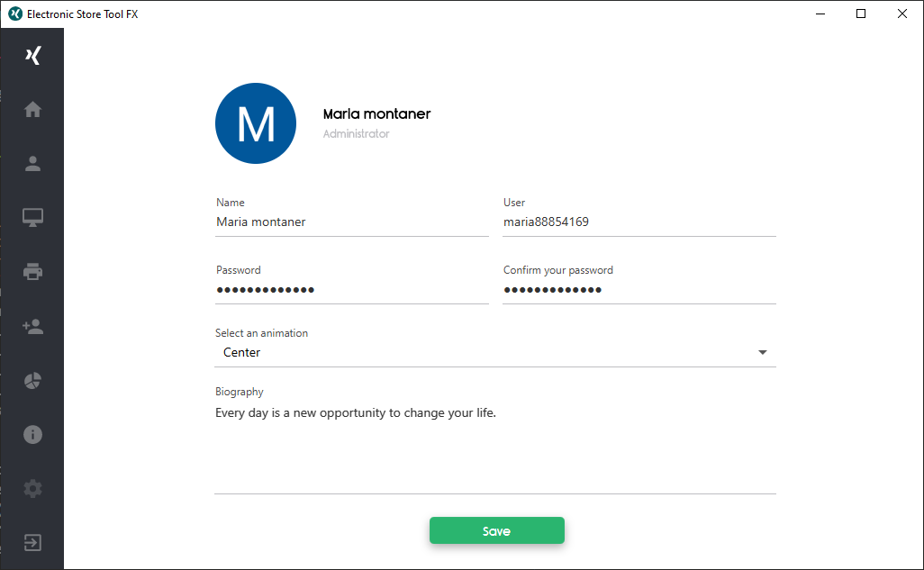The width and height of the screenshot is (924, 570).
Task: Open the information icon in the sidebar
Action: tap(33, 434)
